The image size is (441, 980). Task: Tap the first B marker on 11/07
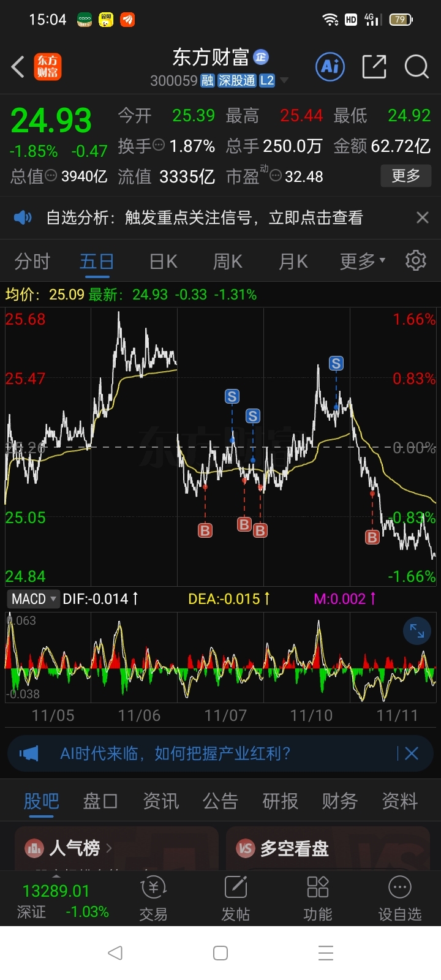click(x=205, y=530)
